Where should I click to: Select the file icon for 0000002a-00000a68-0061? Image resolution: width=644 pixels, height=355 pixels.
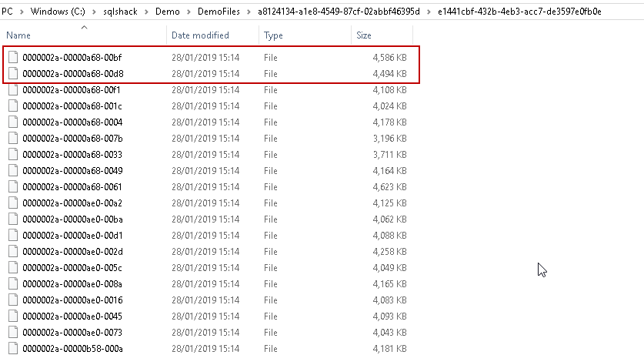point(13,187)
